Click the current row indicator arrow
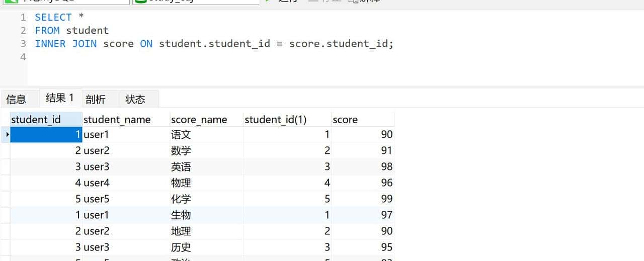 (x=7, y=135)
